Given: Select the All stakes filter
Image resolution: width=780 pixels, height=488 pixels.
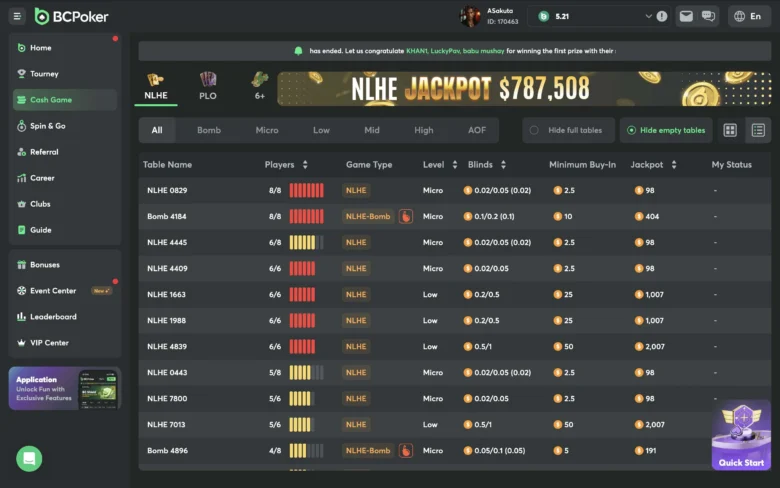Looking at the screenshot, I should pos(157,130).
